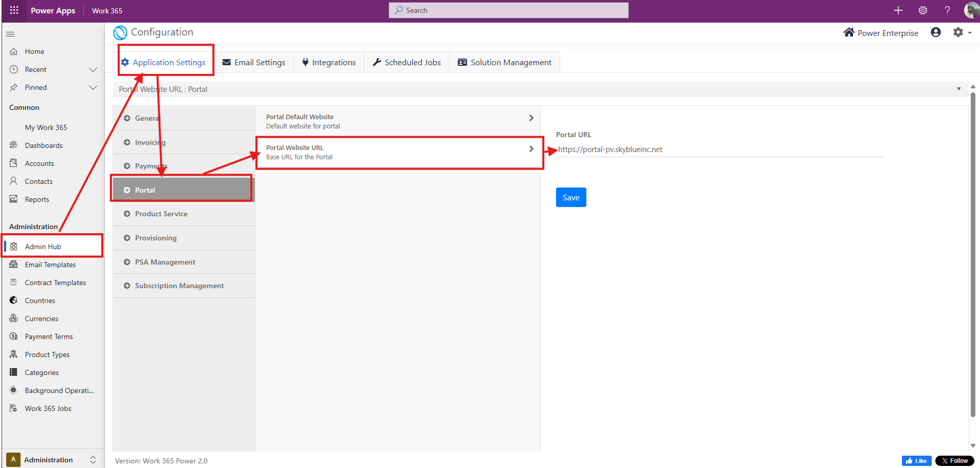Click the Admin Hub icon

pos(14,247)
